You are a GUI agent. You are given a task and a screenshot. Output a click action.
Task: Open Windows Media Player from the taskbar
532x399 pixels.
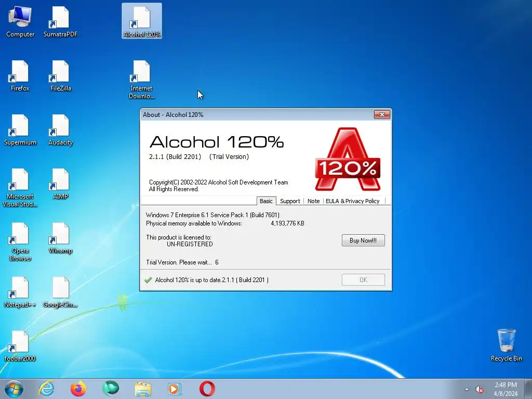point(175,389)
